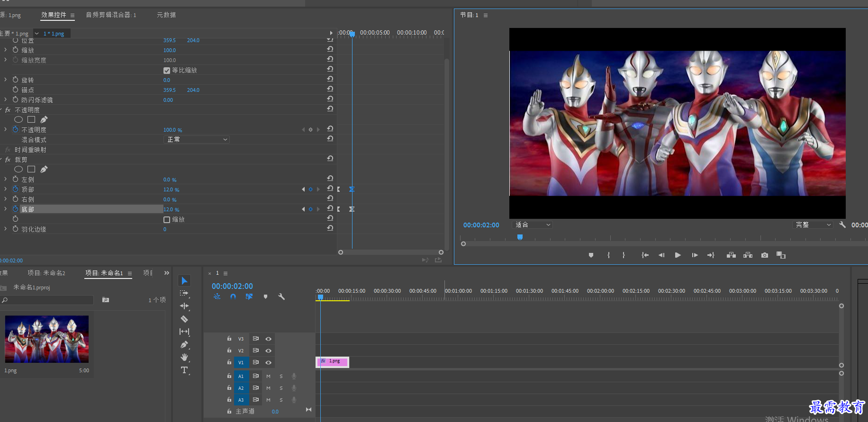This screenshot has width=868, height=422.
Task: Click the 1.png thumbnail in project bin
Action: [x=47, y=339]
